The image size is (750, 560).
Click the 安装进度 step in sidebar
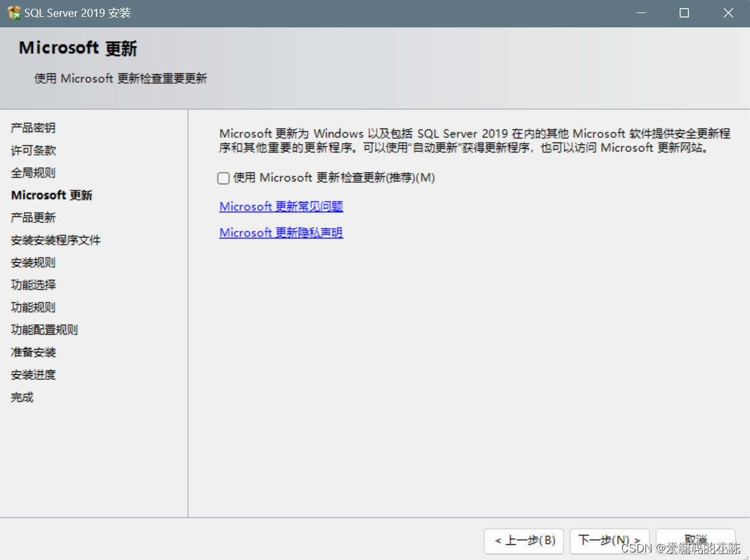[33, 375]
